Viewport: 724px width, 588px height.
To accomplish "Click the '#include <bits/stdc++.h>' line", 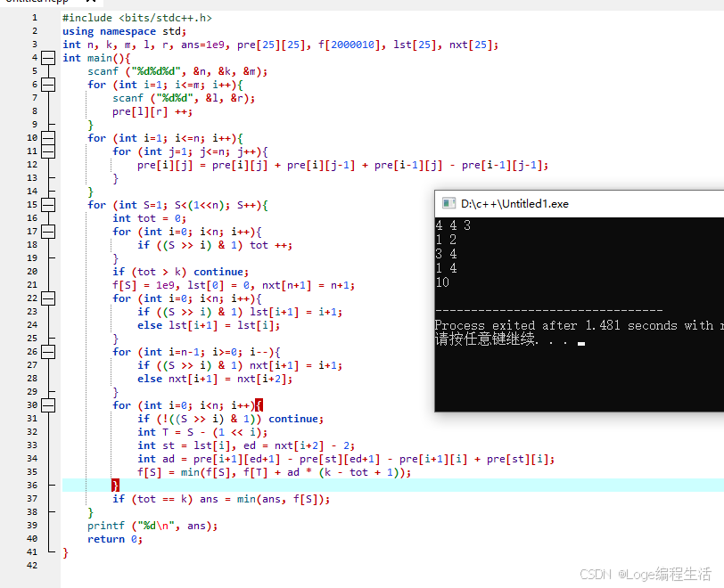I will pyautogui.click(x=137, y=18).
